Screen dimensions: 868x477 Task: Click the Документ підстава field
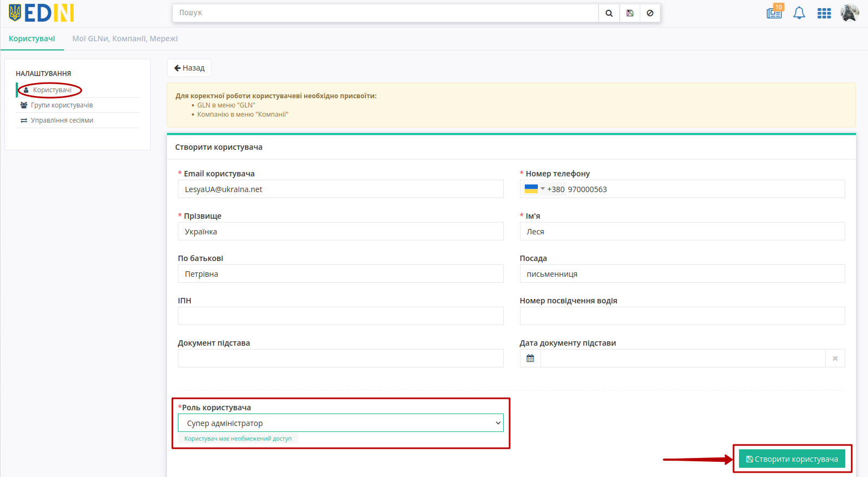[340, 358]
